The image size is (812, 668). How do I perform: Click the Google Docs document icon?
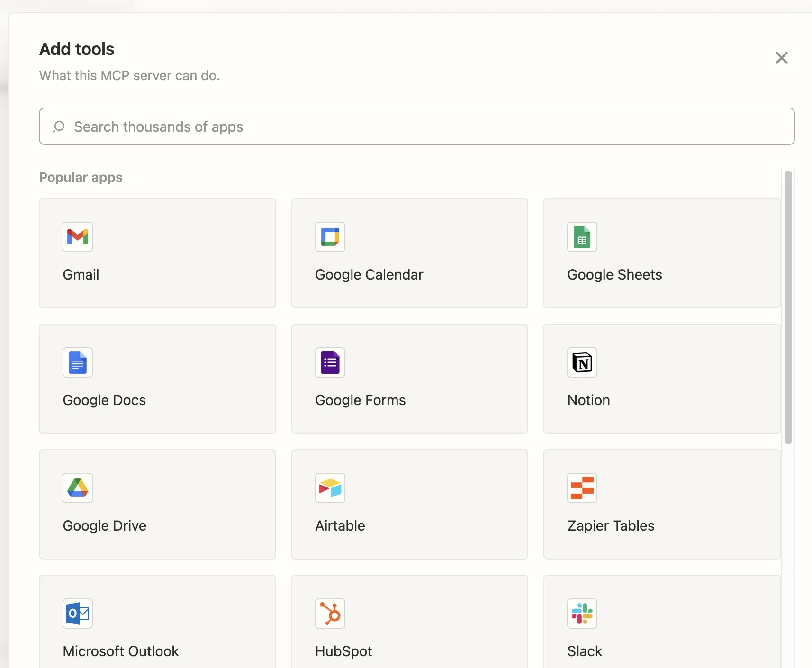[x=78, y=362]
